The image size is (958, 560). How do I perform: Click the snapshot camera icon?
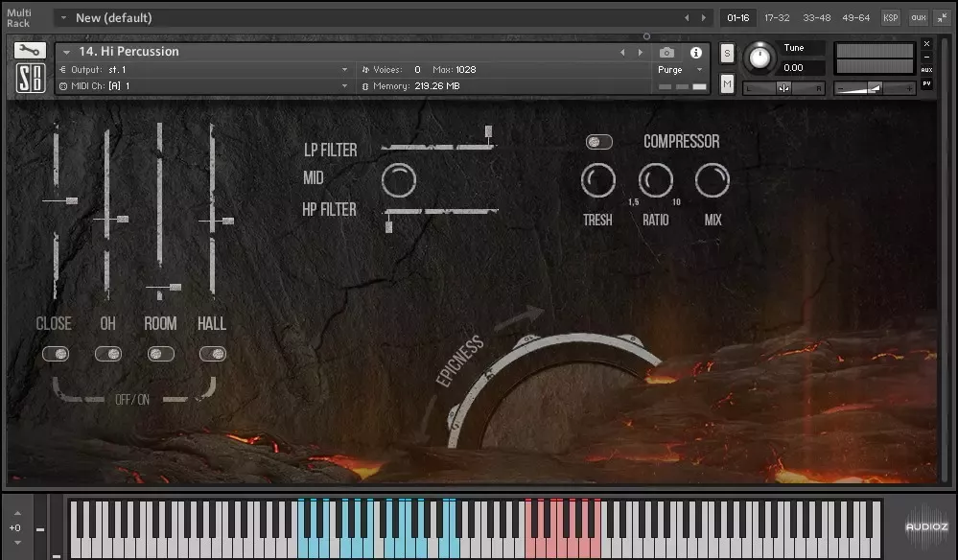pyautogui.click(x=667, y=54)
